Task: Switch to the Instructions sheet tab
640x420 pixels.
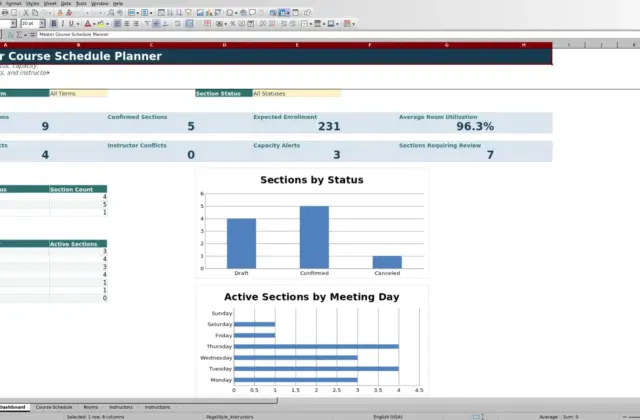Action: tap(157, 407)
